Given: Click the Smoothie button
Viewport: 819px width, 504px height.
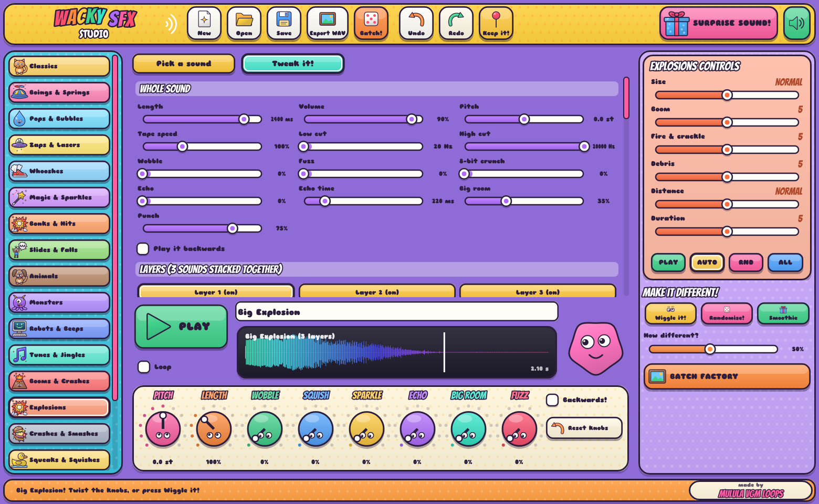Looking at the screenshot, I should [783, 313].
